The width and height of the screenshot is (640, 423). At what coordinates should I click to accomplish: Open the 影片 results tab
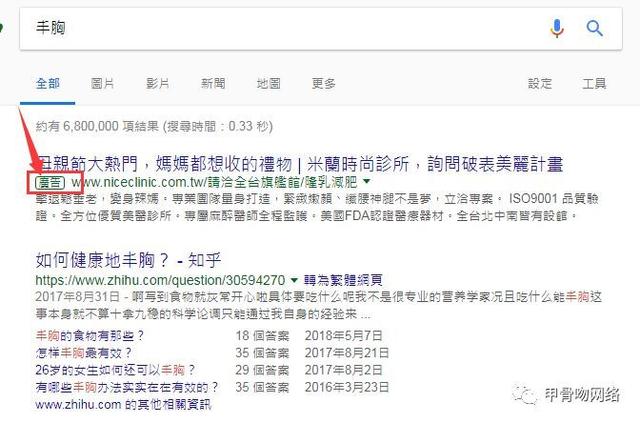point(158,84)
